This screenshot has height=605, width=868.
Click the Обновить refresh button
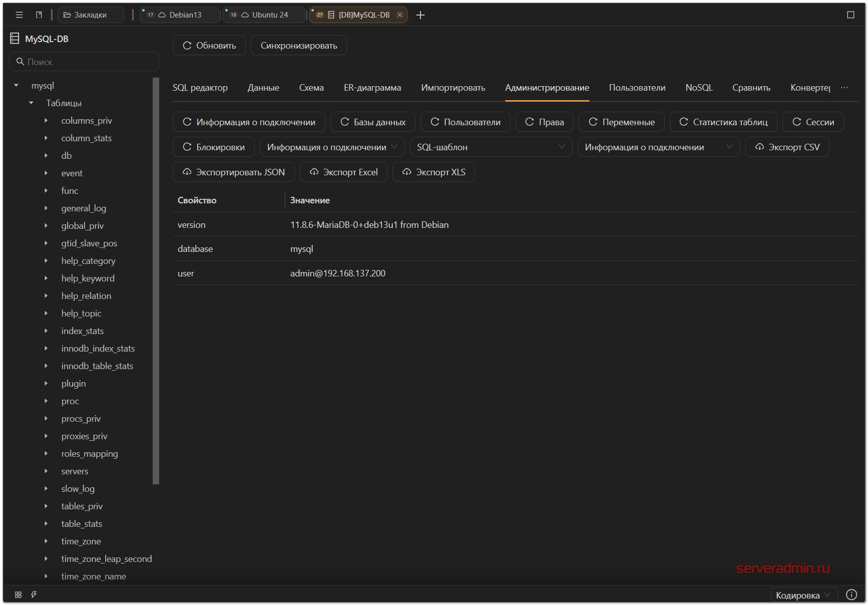[x=209, y=46]
